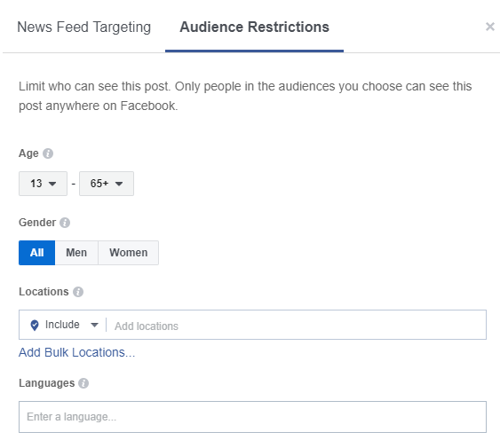This screenshot has height=448, width=500.
Task: Click the Locations section label
Action: [x=44, y=292]
